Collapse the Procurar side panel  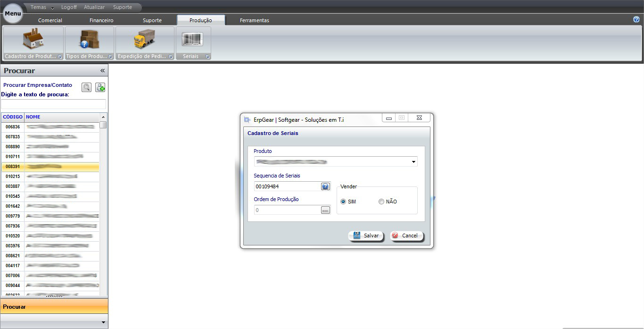pos(102,70)
